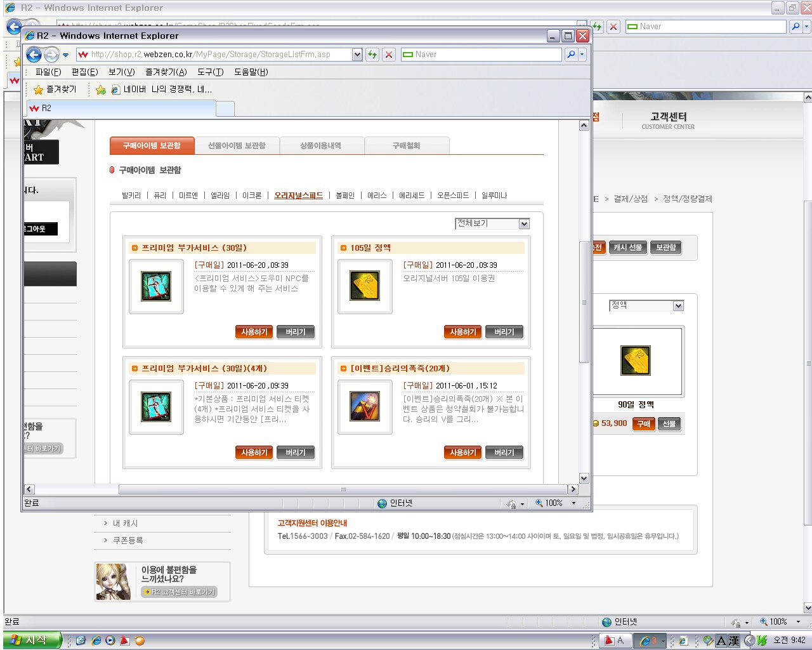
Task: Click the stop icon beside popup address bar
Action: pyautogui.click(x=389, y=55)
